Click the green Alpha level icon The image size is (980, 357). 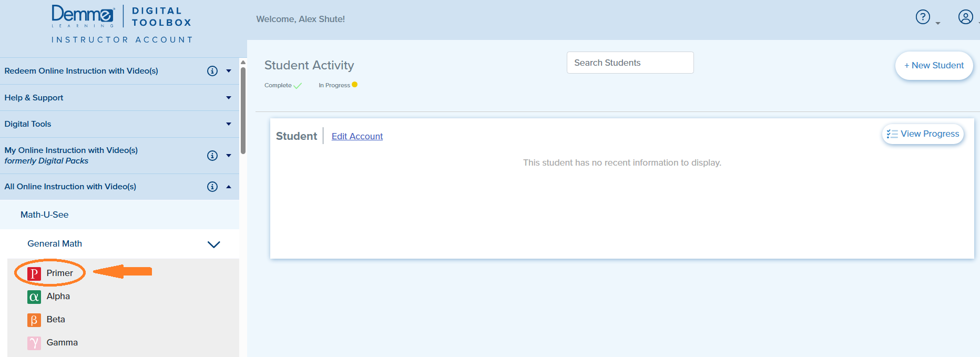click(x=34, y=297)
